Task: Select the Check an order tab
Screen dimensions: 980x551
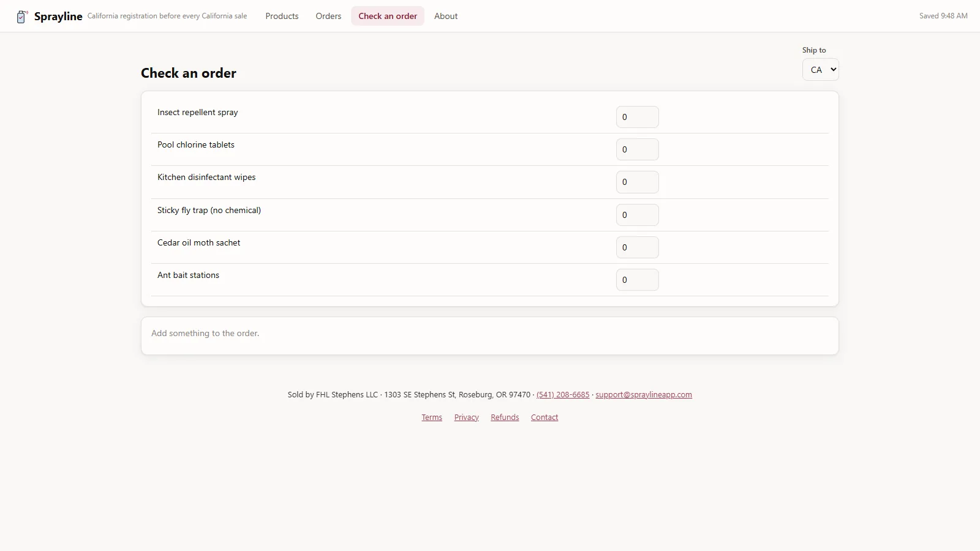Action: [388, 16]
